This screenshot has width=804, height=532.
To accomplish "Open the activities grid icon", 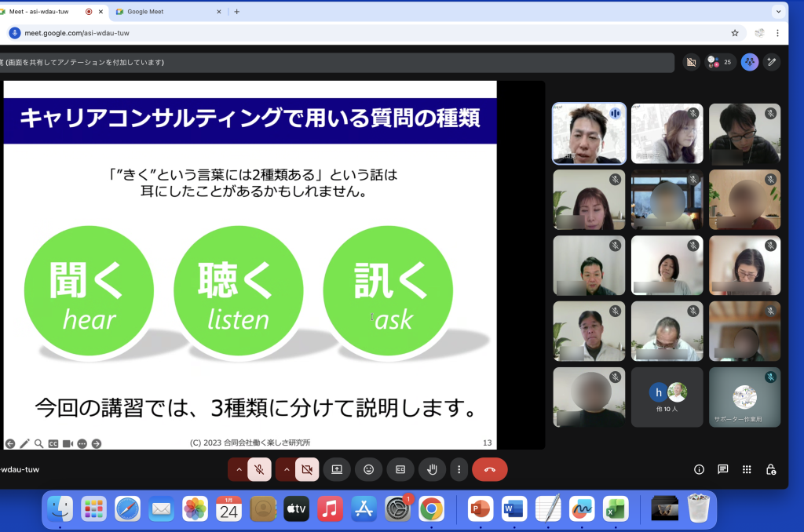I will [747, 469].
